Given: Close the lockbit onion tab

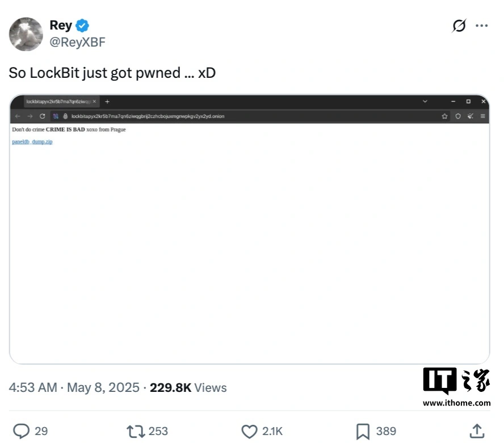Looking at the screenshot, I should pyautogui.click(x=94, y=102).
